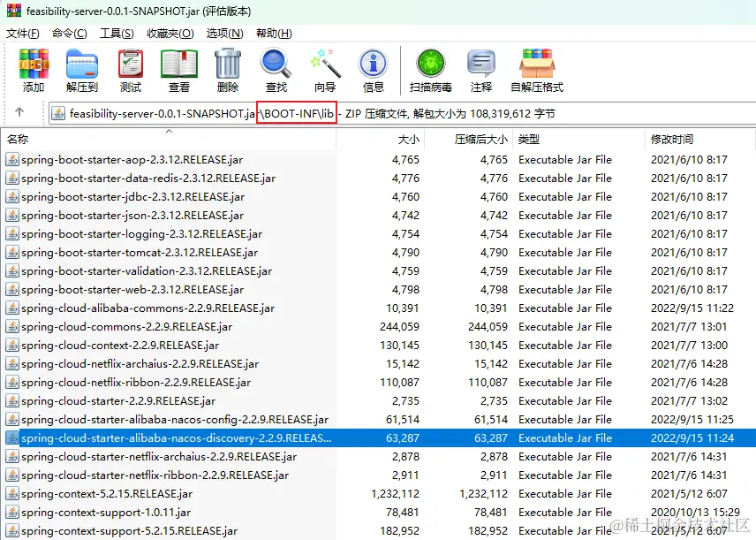This screenshot has height=540, width=756.
Task: Open the 工具(S) menu
Action: click(117, 34)
